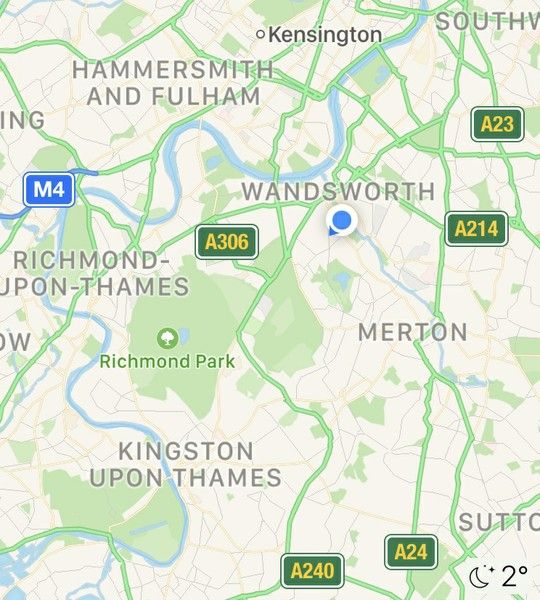Select Hammersmith and Fulham label

tap(173, 83)
